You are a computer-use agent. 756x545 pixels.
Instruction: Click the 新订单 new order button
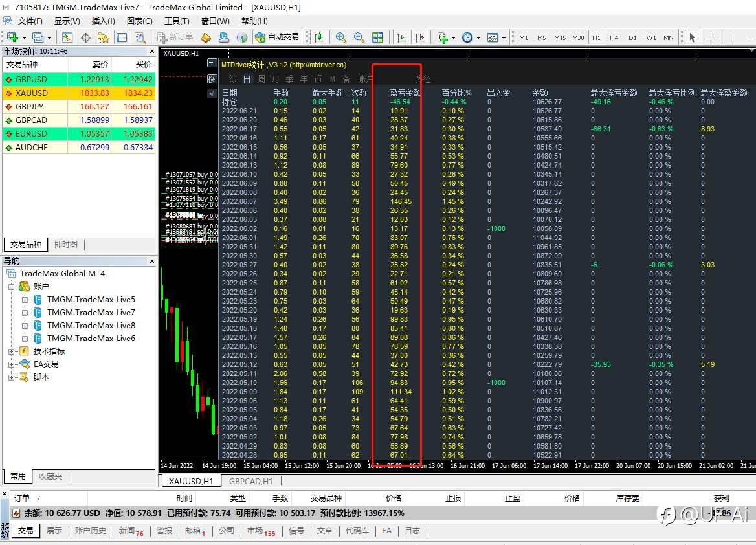[x=175, y=37]
